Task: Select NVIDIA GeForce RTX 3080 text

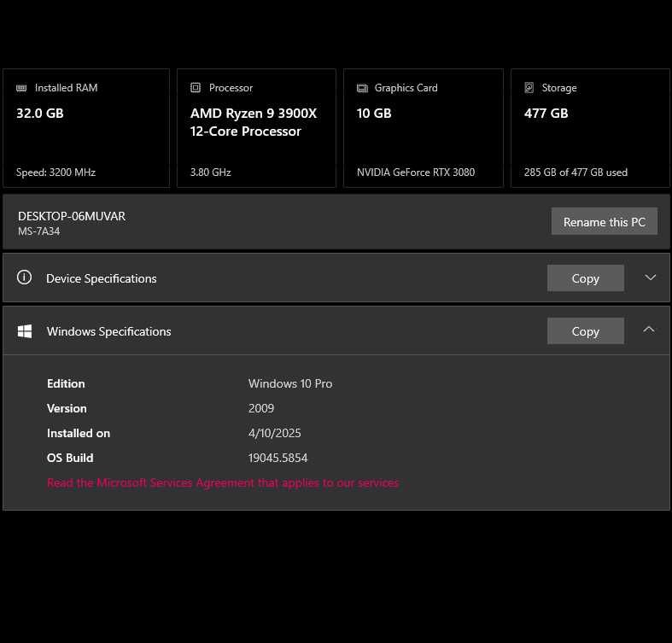Action: tap(416, 172)
